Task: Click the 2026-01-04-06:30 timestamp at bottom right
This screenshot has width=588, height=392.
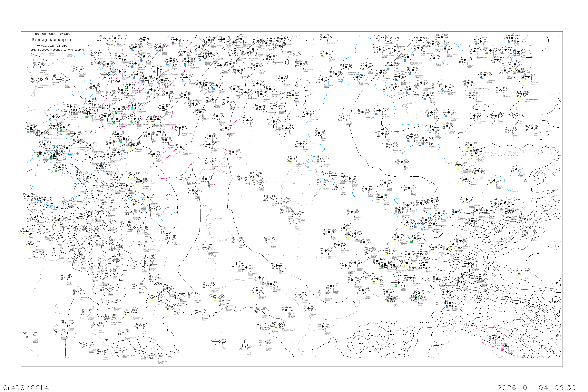Action: pos(537,387)
